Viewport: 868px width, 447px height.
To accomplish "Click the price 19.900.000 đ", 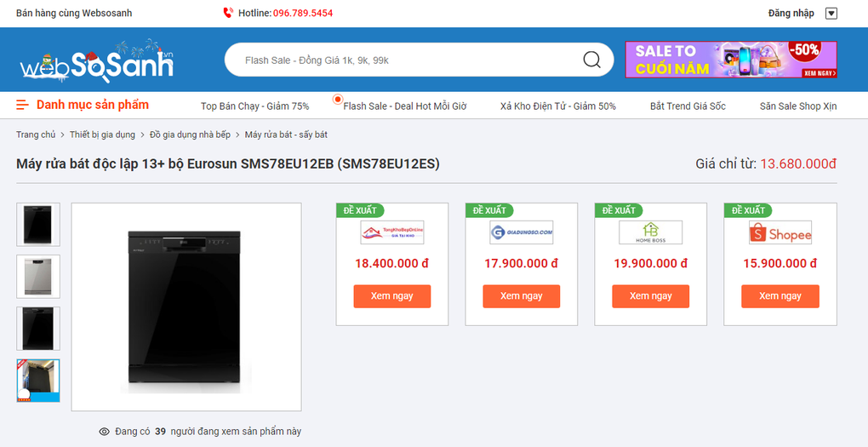I will (650, 264).
